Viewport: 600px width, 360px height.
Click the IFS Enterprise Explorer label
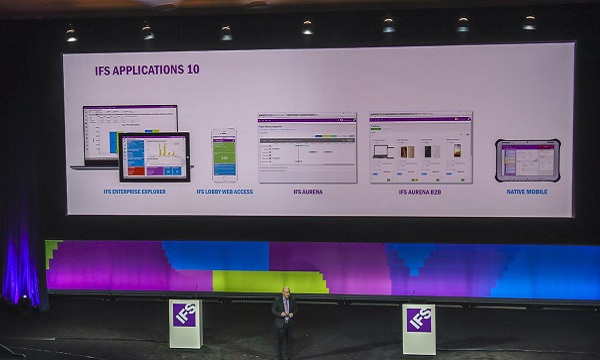[135, 192]
